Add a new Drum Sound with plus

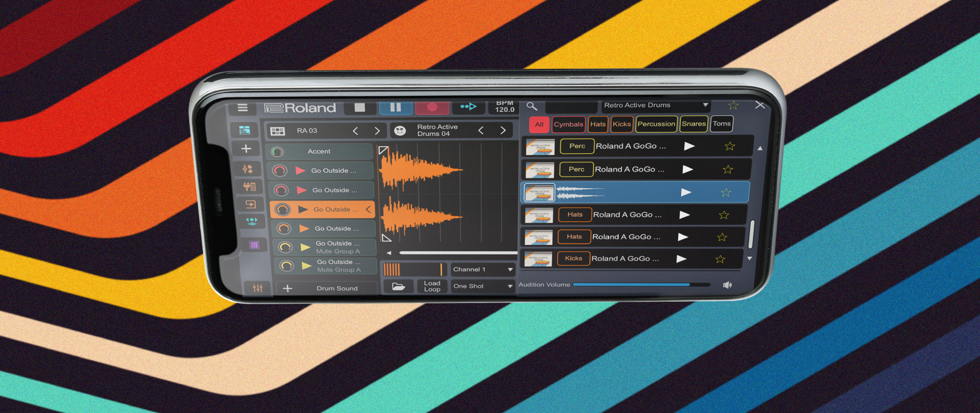287,289
